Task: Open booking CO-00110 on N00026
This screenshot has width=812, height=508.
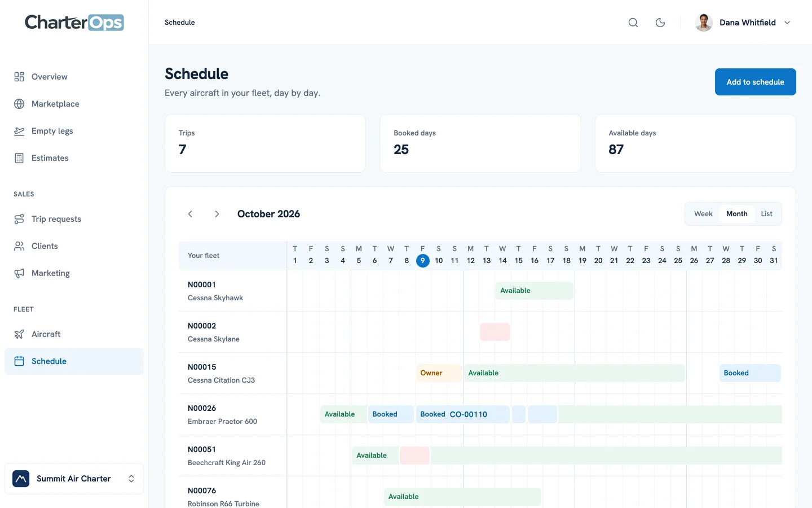Action: pos(463,414)
